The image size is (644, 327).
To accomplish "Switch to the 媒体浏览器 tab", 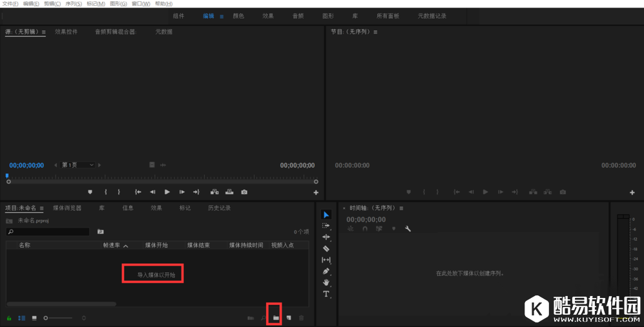I will tap(67, 208).
